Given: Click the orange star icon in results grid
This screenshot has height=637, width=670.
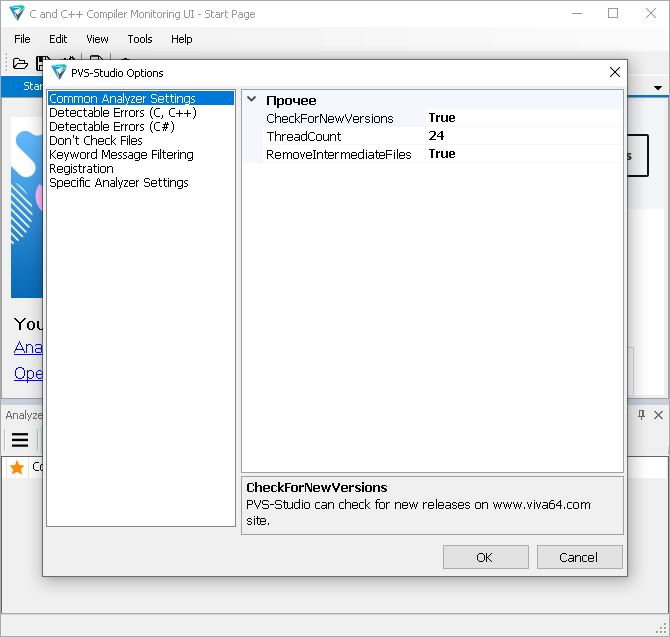Looking at the screenshot, I should click(17, 467).
